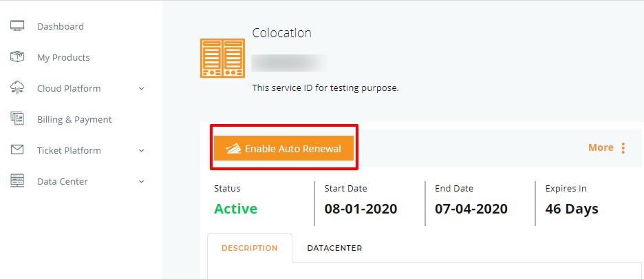Click the Cloud Platform cloud icon
Image resolution: width=644 pixels, height=279 pixels.
pos(17,87)
